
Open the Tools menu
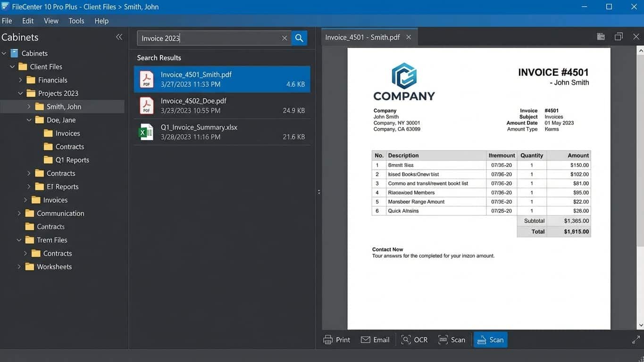coord(76,21)
